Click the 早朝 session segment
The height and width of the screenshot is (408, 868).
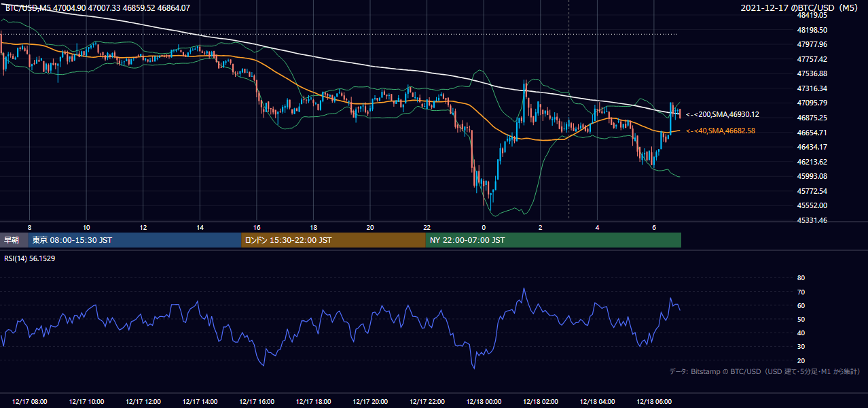14,240
